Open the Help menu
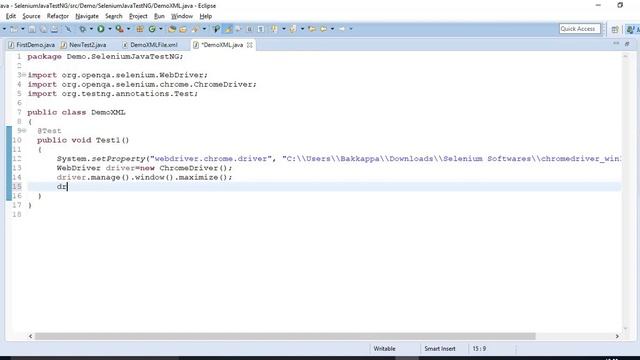640x360 pixels. (x=205, y=16)
